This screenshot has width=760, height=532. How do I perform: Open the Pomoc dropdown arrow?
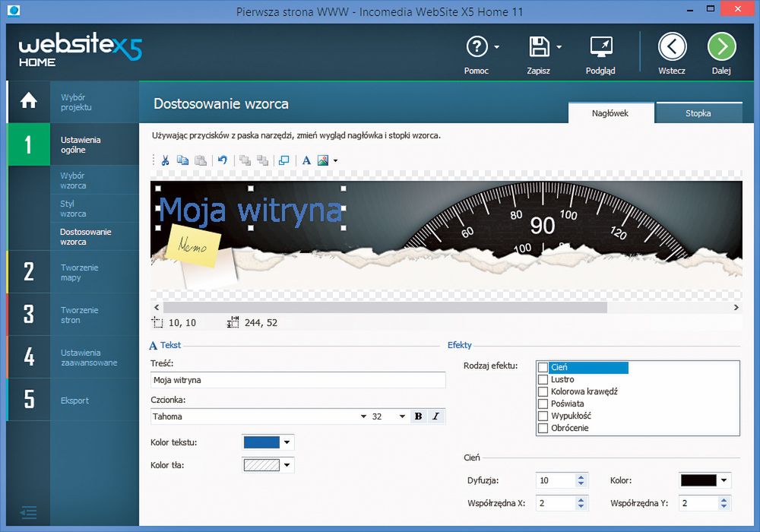[497, 47]
